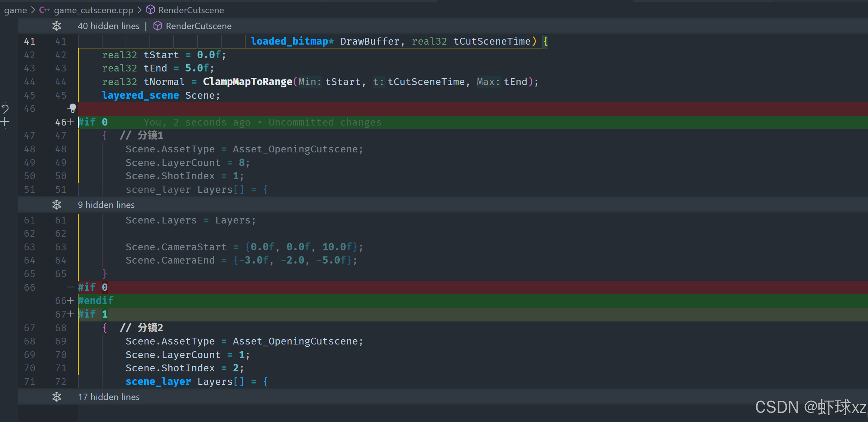This screenshot has height=422, width=868.
Task: Click the 'Uncommitted changes' blame annotation
Action: [325, 122]
